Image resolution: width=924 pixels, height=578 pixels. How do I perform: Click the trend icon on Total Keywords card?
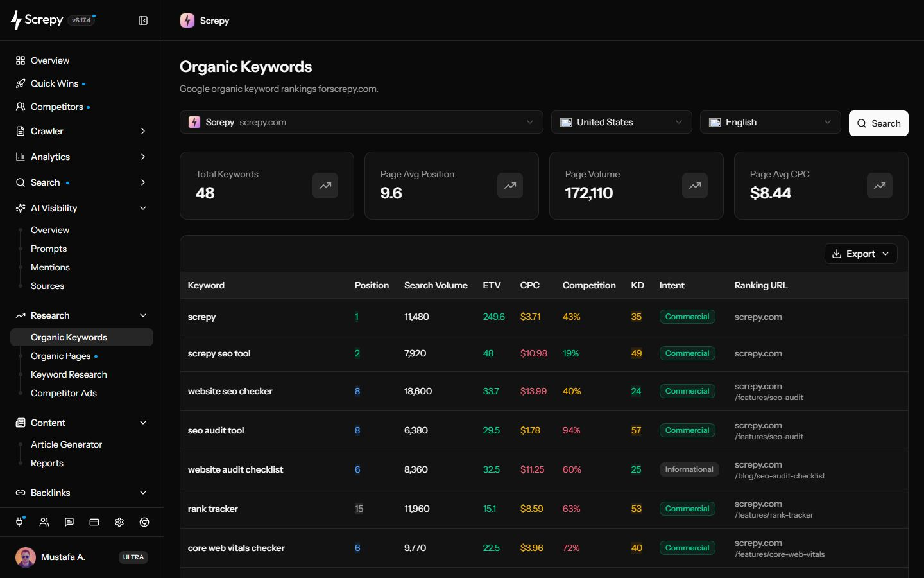[325, 186]
